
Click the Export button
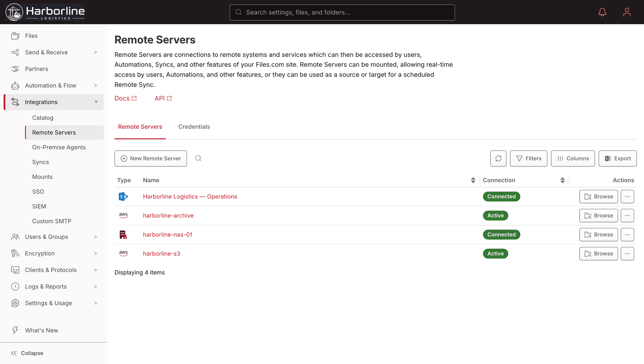coord(617,158)
